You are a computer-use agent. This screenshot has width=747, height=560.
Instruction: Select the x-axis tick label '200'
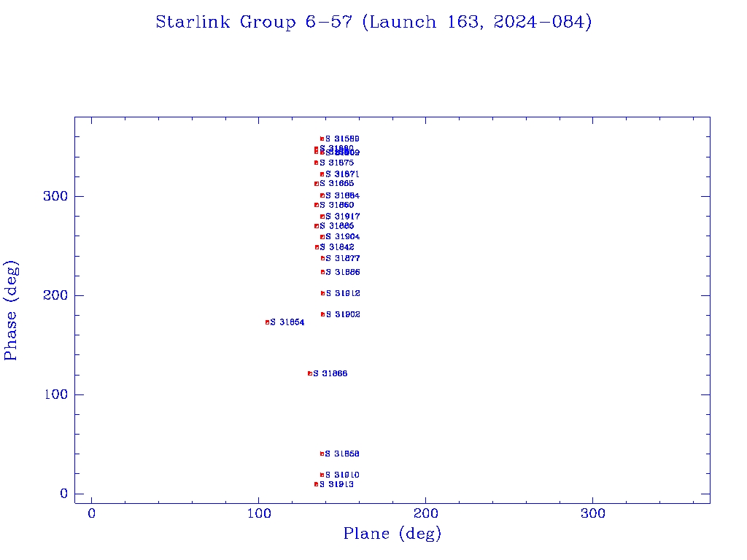pos(425,514)
